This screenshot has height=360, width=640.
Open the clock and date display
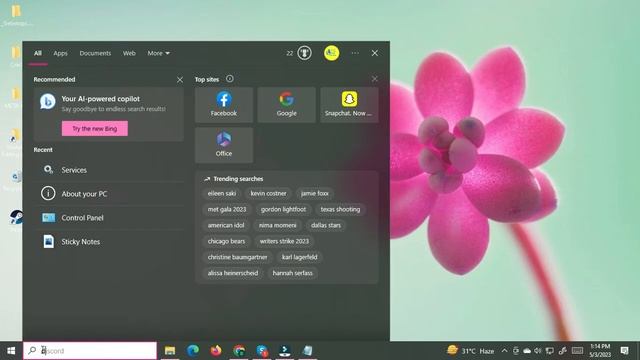(600, 351)
